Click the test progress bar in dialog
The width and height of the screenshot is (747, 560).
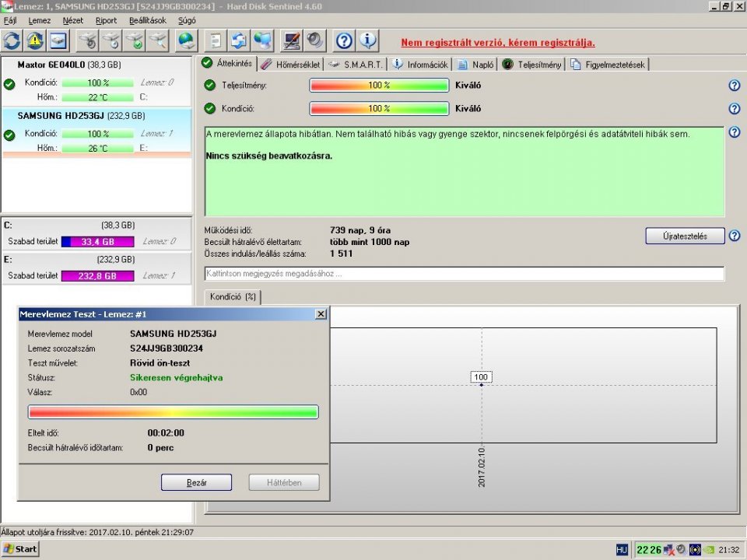pyautogui.click(x=173, y=412)
